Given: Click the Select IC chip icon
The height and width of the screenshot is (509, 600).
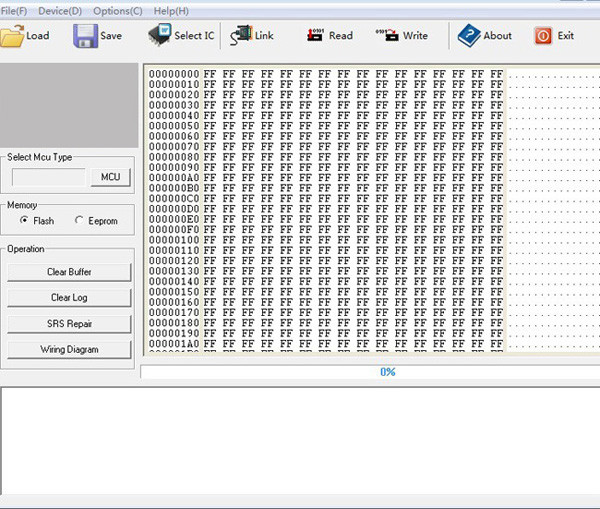Looking at the screenshot, I should coord(160,35).
